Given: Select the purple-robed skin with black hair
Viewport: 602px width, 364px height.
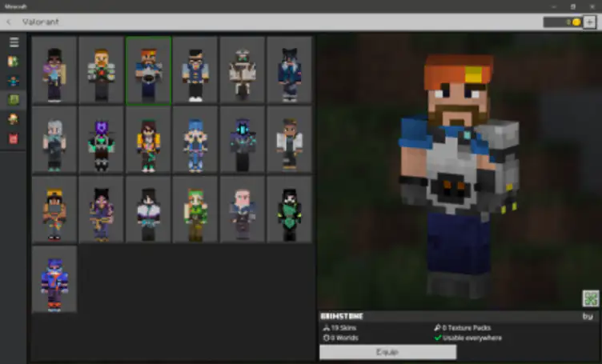Looking at the screenshot, I should [102, 210].
